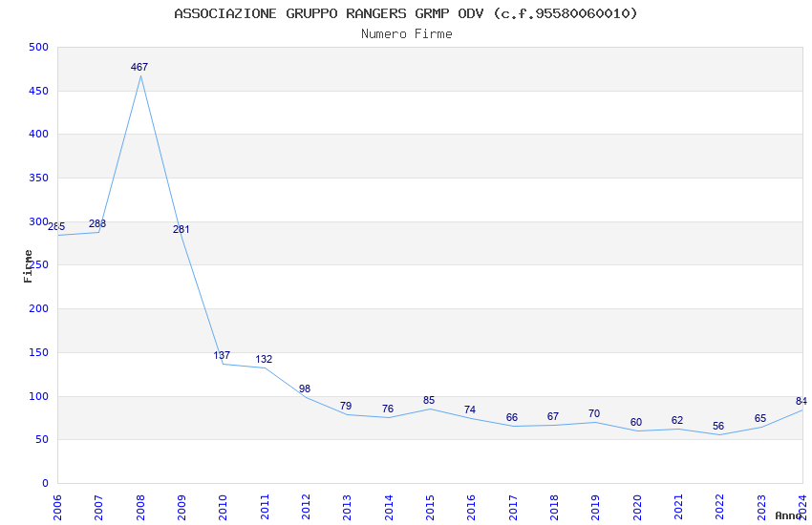Click the 2007 year label
This screenshot has width=812, height=525.
tap(99, 508)
